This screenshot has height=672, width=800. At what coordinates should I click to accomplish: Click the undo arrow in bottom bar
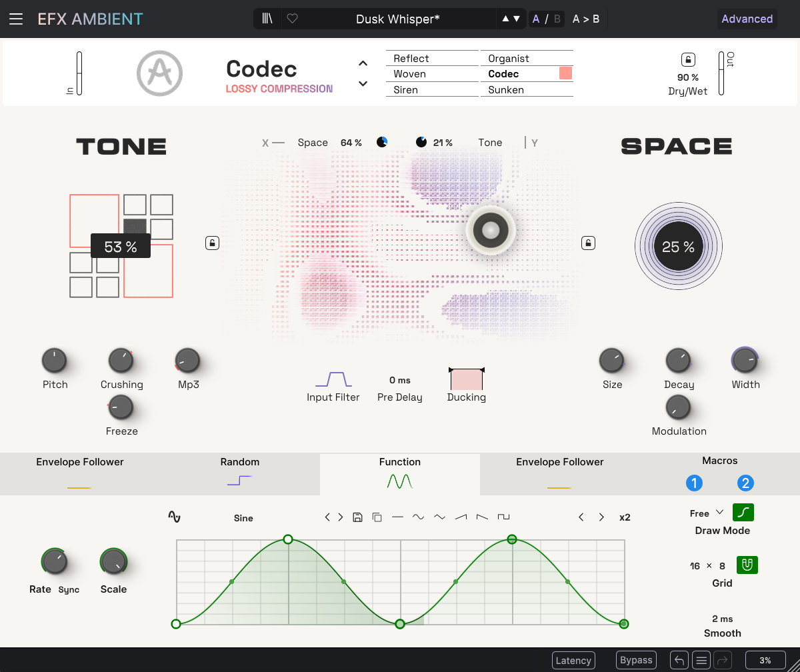[x=679, y=660]
